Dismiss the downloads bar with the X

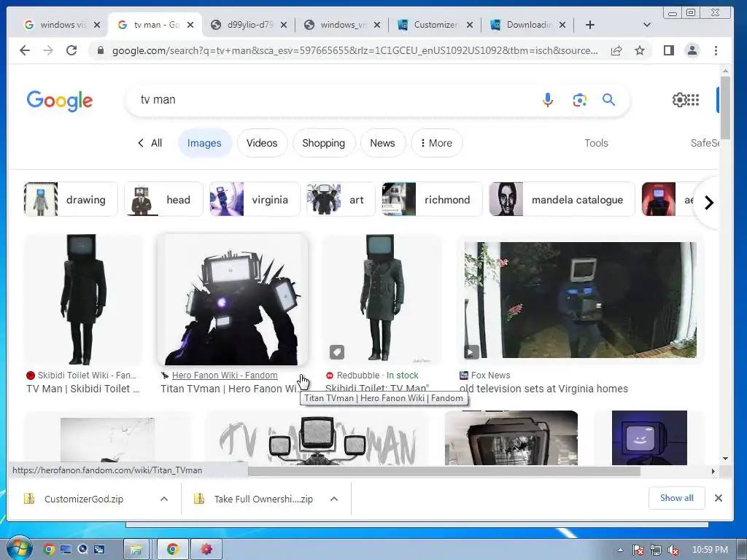(x=719, y=498)
